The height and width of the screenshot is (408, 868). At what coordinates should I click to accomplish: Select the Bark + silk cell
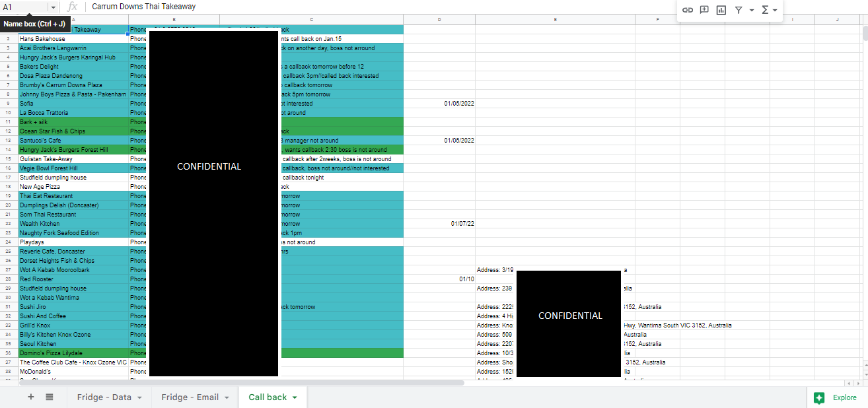click(x=73, y=122)
